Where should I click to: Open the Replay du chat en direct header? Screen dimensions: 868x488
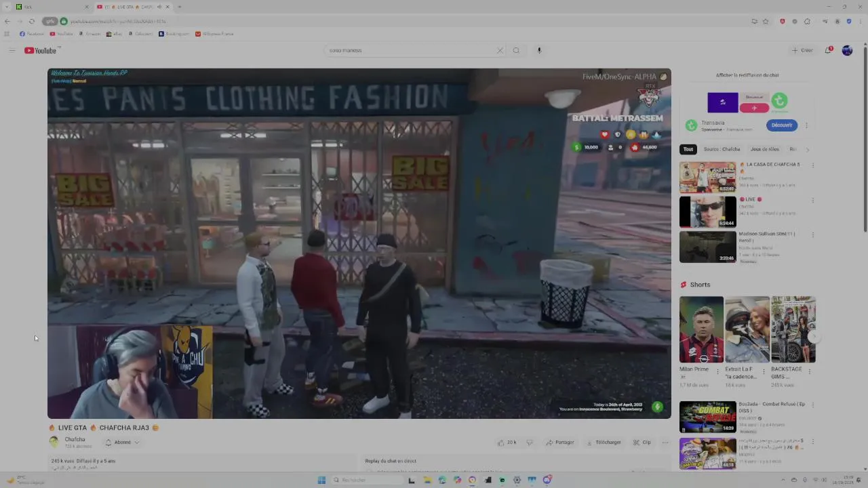pyautogui.click(x=391, y=461)
